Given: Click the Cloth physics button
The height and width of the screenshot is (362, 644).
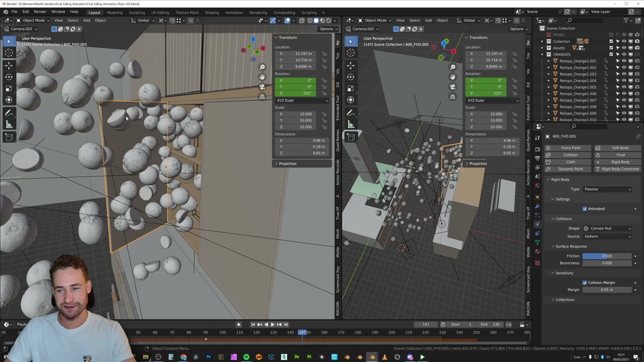Looking at the screenshot, I should [x=568, y=162].
